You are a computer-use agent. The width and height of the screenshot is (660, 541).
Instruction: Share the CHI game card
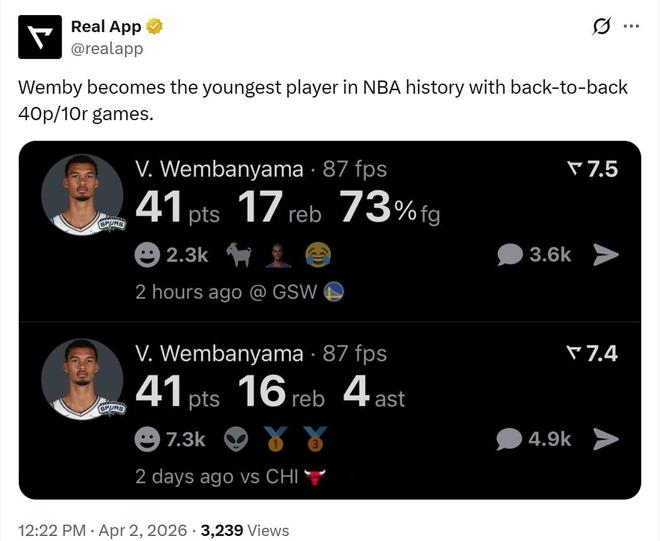(x=606, y=439)
